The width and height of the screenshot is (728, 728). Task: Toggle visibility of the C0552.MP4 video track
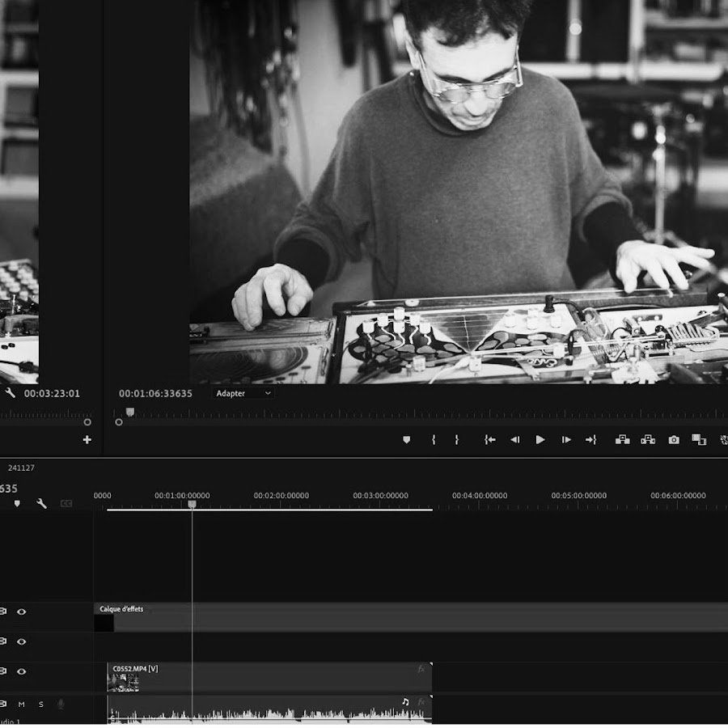click(22, 671)
